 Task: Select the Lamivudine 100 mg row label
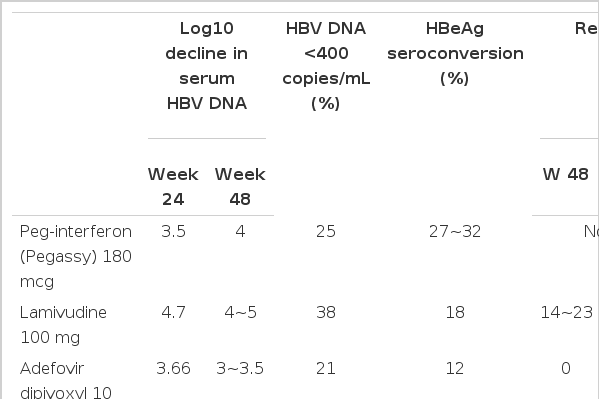pos(63,325)
